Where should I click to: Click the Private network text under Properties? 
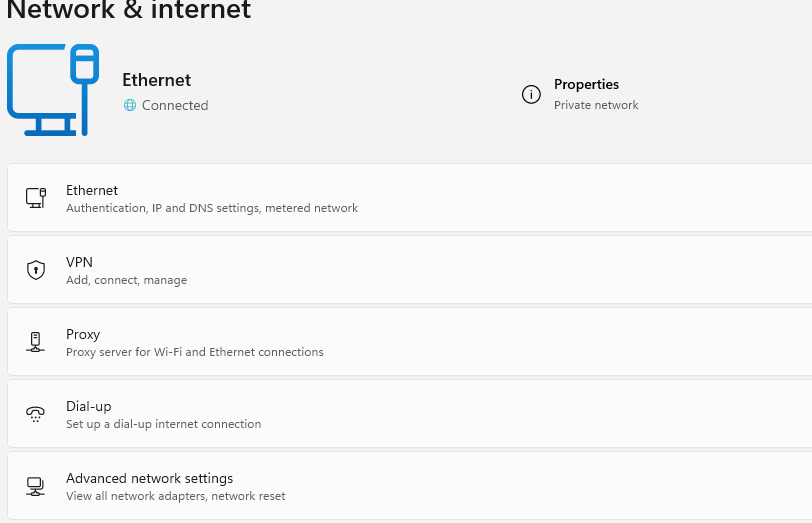(596, 105)
